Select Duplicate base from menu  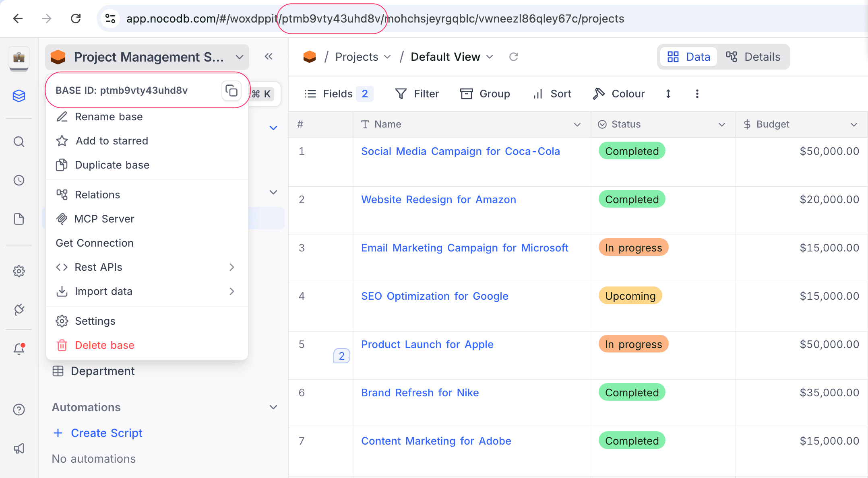112,165
